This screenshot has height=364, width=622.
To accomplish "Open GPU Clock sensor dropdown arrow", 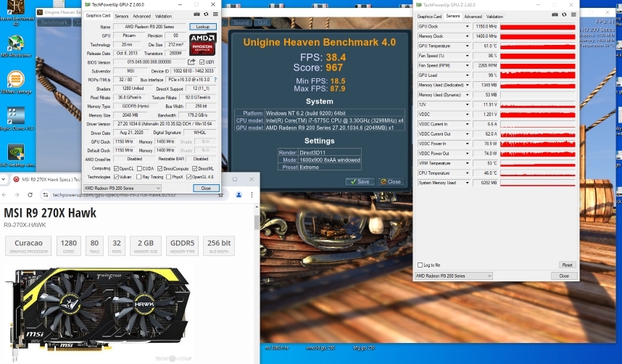I will (467, 27).
